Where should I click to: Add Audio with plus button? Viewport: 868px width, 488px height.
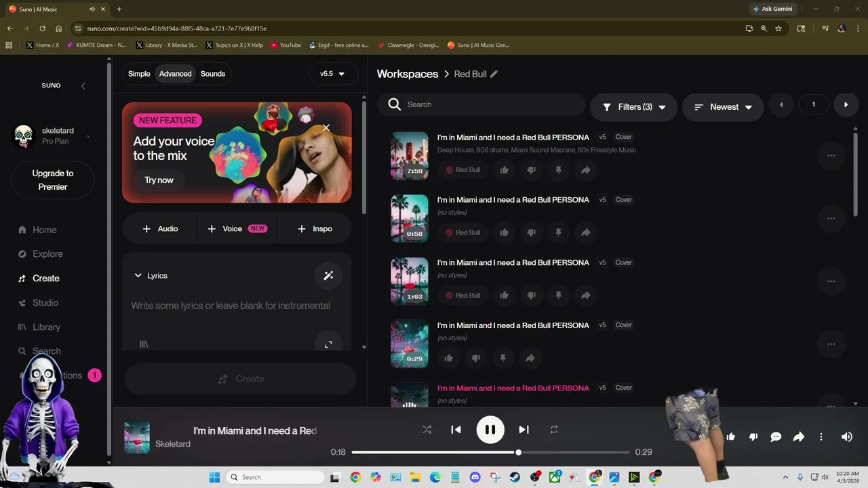160,229
